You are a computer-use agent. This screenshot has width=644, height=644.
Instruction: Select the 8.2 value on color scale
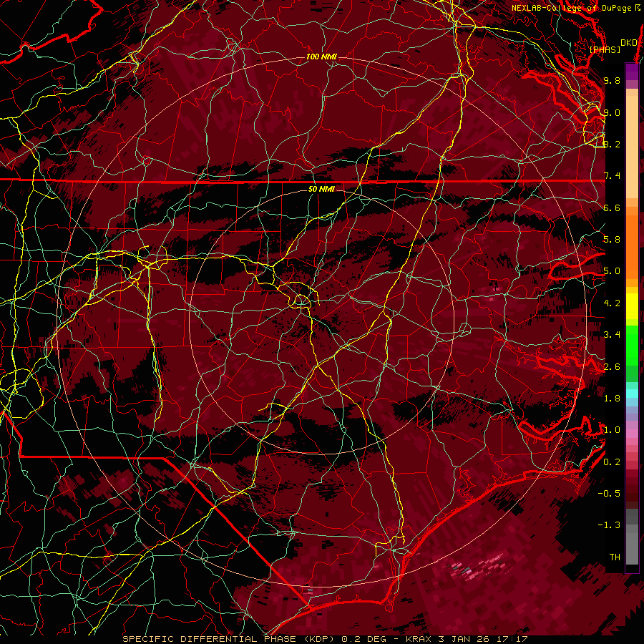[x=612, y=144]
